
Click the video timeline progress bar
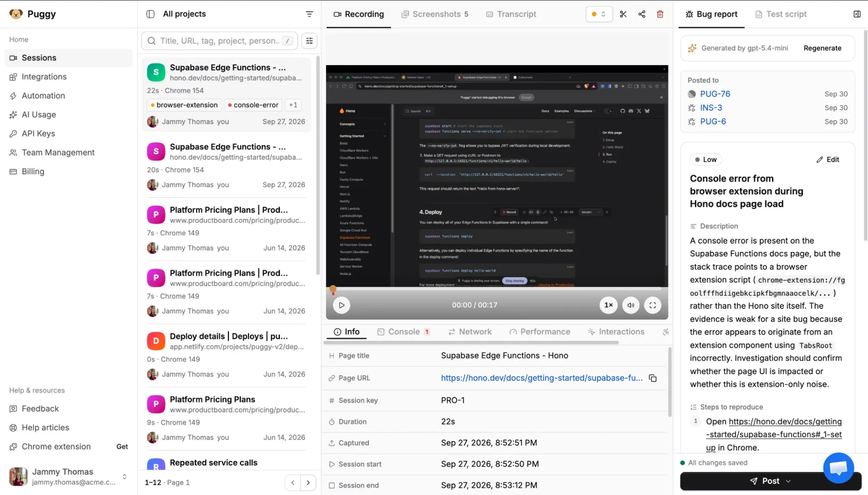coord(497,288)
